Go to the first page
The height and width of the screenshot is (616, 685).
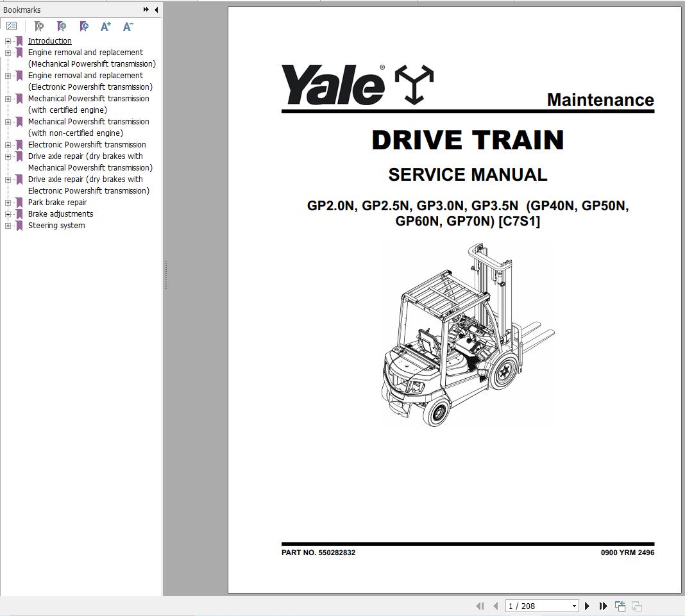click(x=480, y=606)
